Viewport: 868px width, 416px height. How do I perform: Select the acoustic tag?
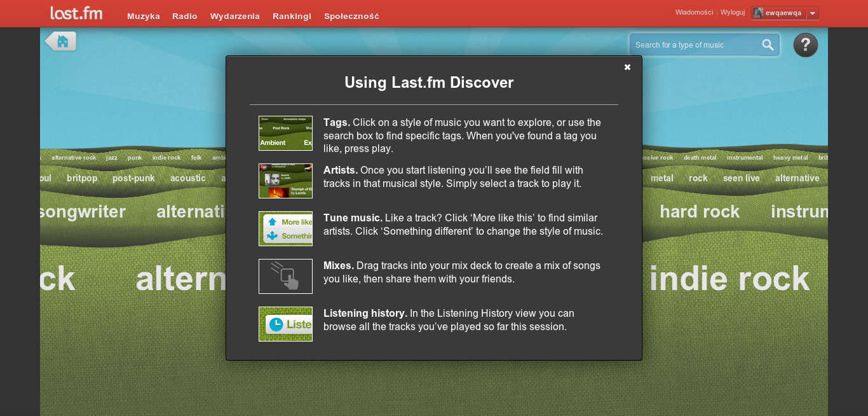click(x=188, y=178)
